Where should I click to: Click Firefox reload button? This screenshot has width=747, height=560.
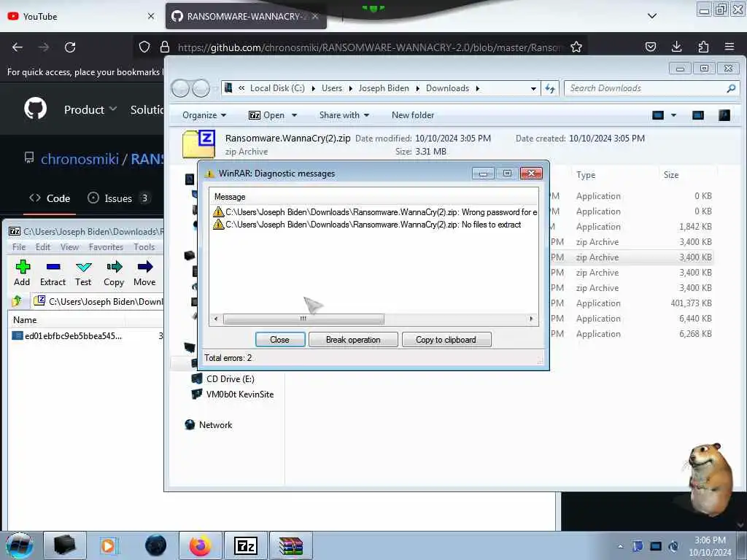[70, 47]
